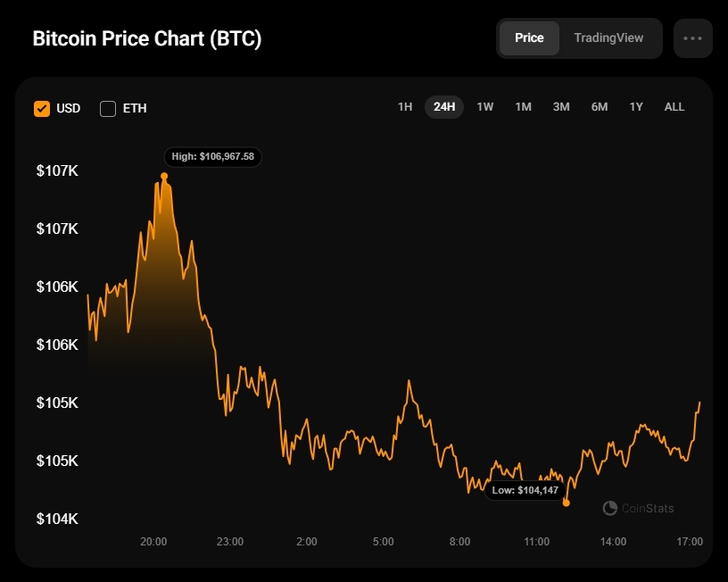Change chart range to 1Y
This screenshot has width=728, height=582.
[x=635, y=107]
